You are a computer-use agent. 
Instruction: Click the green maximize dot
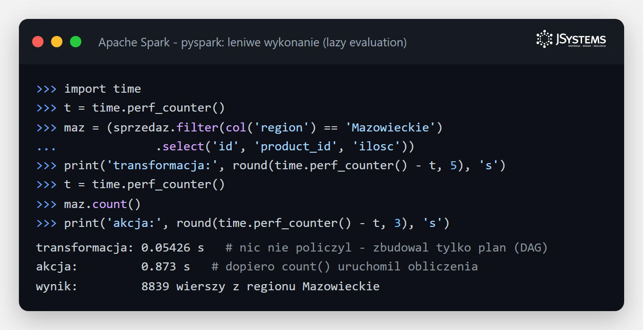(x=76, y=42)
